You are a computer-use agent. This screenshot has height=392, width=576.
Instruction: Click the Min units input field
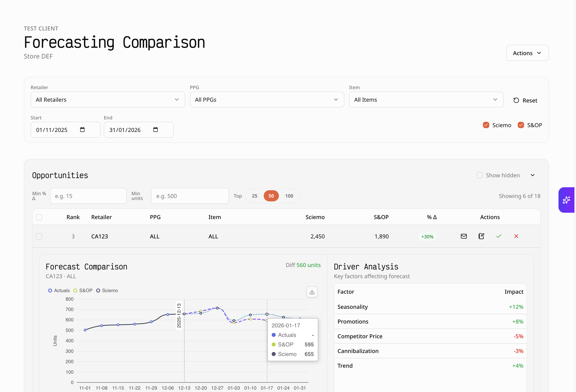click(x=190, y=196)
